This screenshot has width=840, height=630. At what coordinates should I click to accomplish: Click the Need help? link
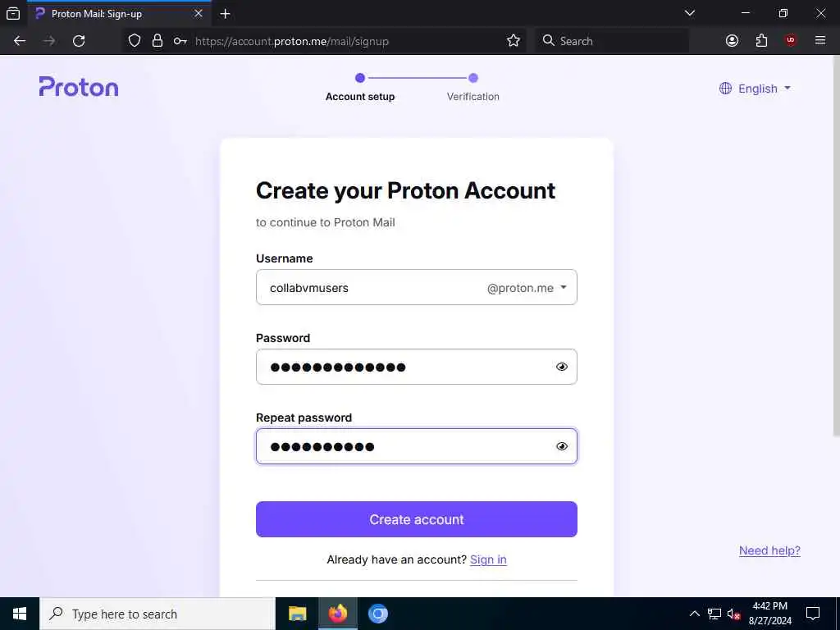click(769, 550)
